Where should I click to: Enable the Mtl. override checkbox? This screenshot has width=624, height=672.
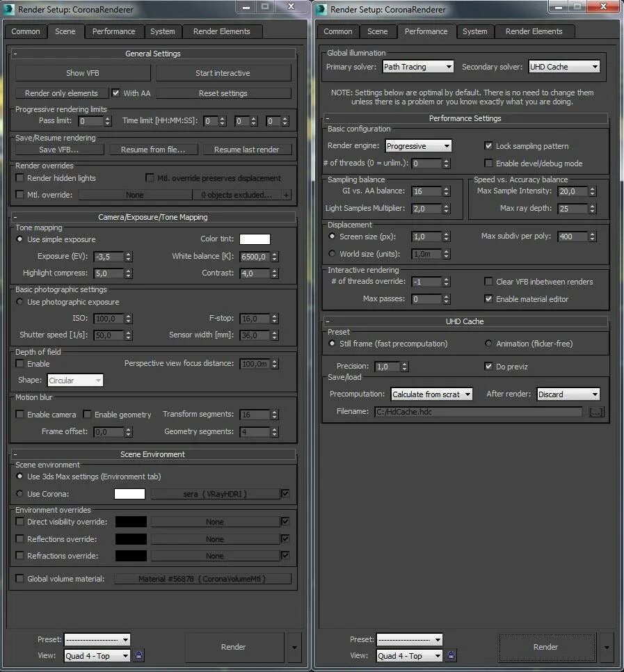tap(19, 195)
